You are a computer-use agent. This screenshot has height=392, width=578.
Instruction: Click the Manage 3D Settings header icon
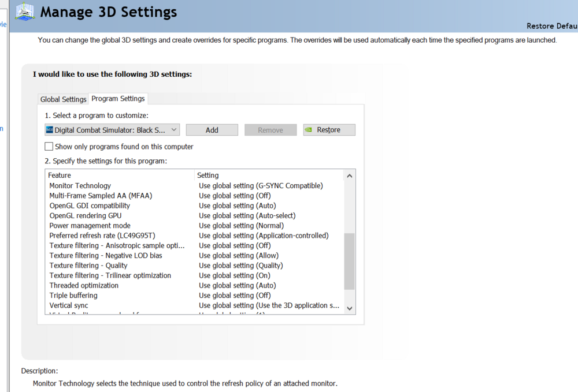point(24,12)
